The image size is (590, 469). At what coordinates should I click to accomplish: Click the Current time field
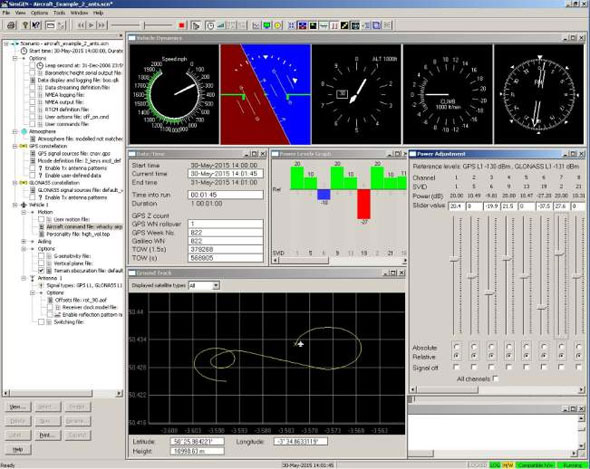(225, 174)
